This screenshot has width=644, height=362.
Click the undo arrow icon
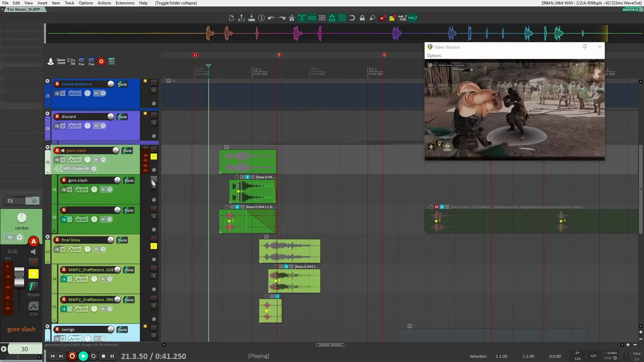point(271,18)
